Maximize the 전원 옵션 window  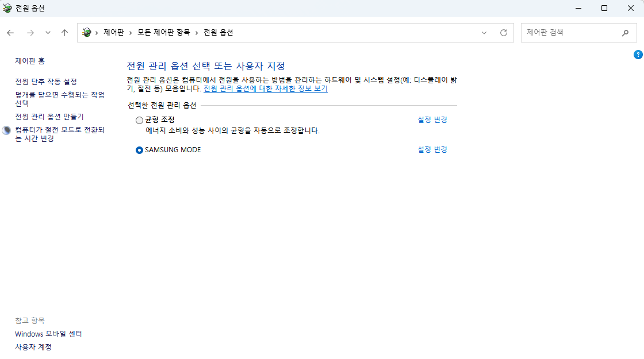click(604, 8)
